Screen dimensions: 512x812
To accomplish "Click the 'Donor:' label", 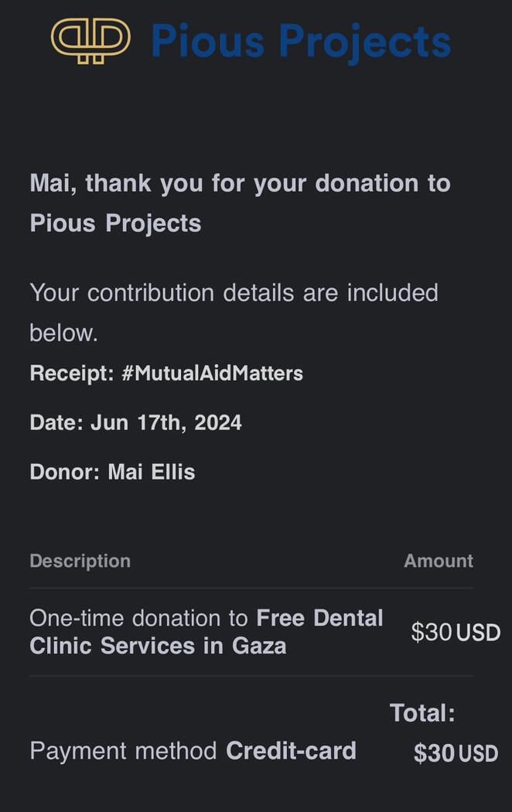I will pyautogui.click(x=64, y=472).
